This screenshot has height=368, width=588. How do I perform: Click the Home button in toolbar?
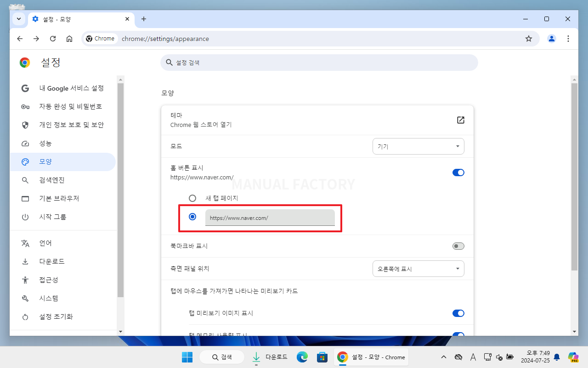tap(69, 39)
